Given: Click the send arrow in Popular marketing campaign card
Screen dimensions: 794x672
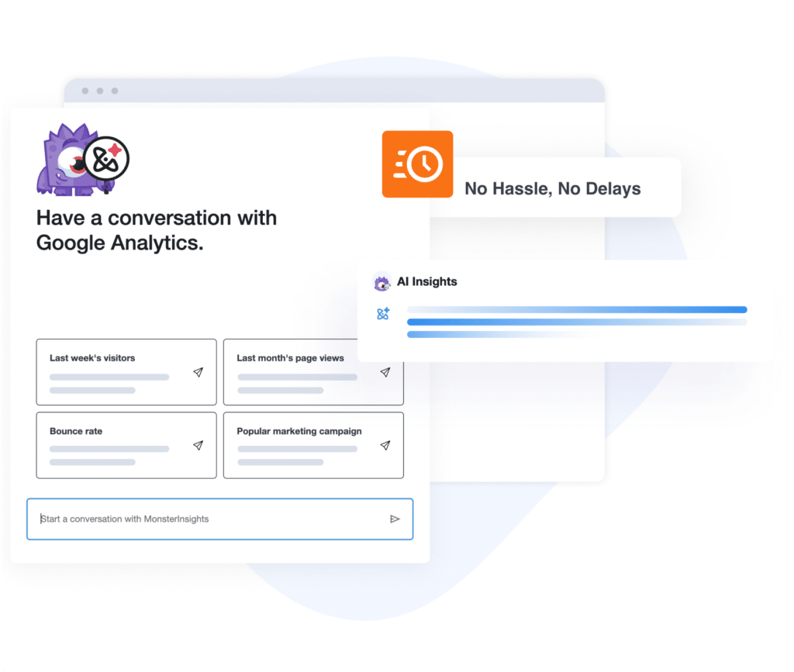Looking at the screenshot, I should pos(385,446).
